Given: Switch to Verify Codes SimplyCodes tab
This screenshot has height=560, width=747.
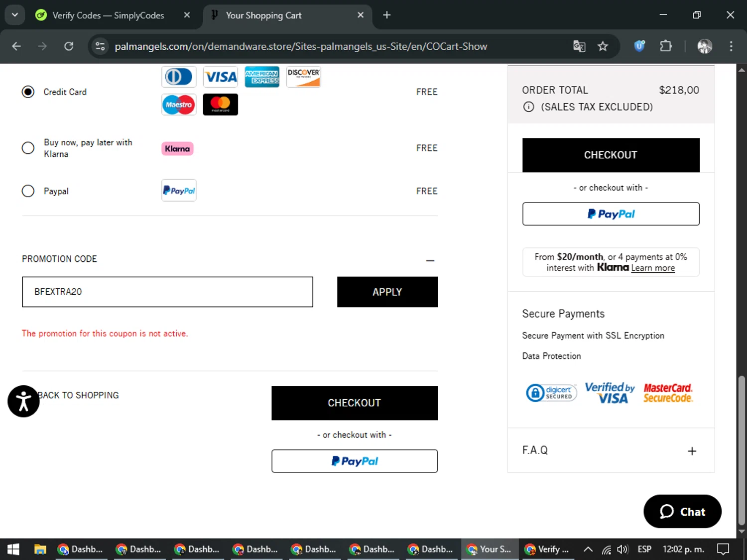Looking at the screenshot, I should 108,15.
